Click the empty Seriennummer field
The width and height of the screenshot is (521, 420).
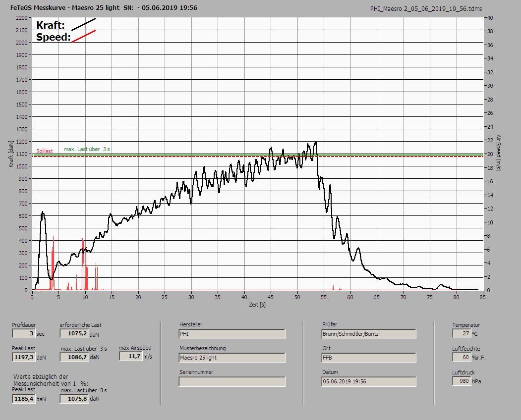232,382
